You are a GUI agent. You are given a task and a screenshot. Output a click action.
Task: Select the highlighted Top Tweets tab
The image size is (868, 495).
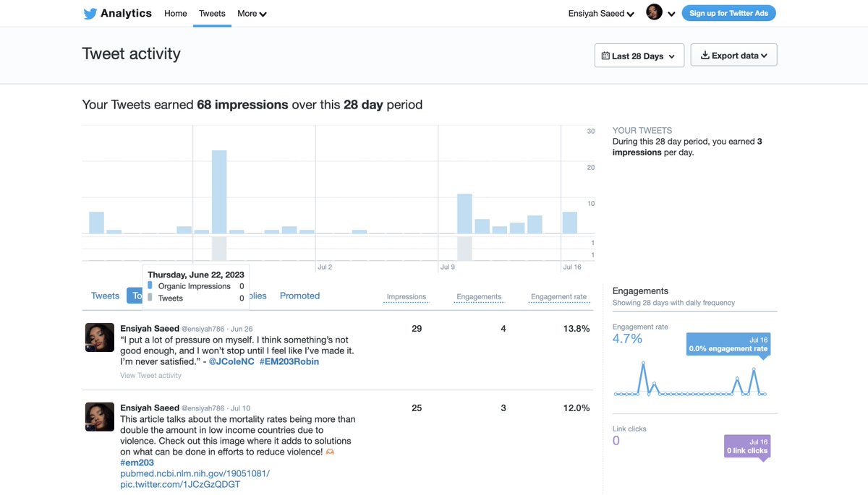(135, 296)
